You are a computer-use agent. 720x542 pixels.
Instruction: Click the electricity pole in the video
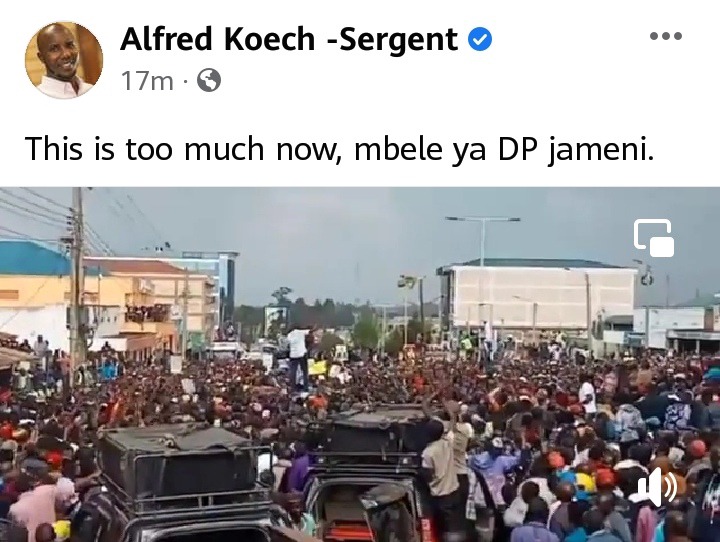[x=78, y=276]
